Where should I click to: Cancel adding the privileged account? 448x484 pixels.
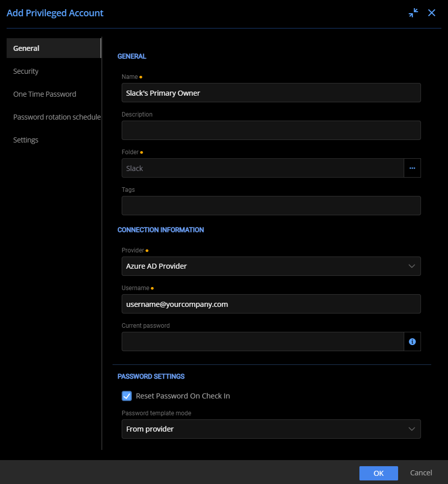[x=421, y=473]
